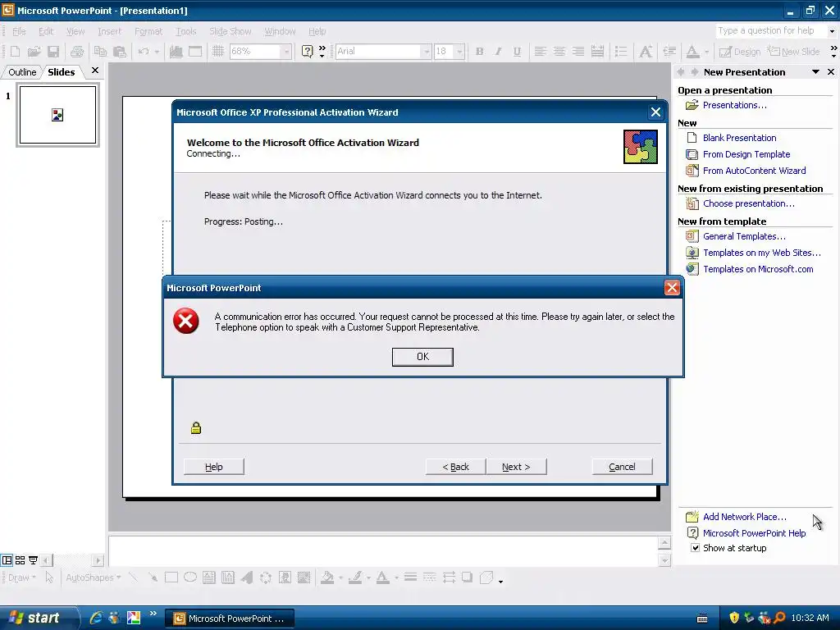Click the New document toolbar icon
The image size is (840, 630).
[15, 52]
